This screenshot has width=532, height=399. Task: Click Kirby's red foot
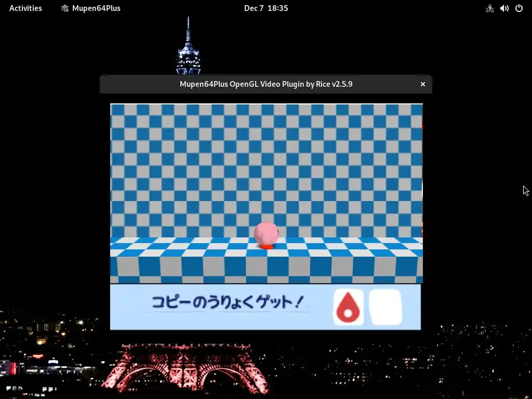[267, 247]
